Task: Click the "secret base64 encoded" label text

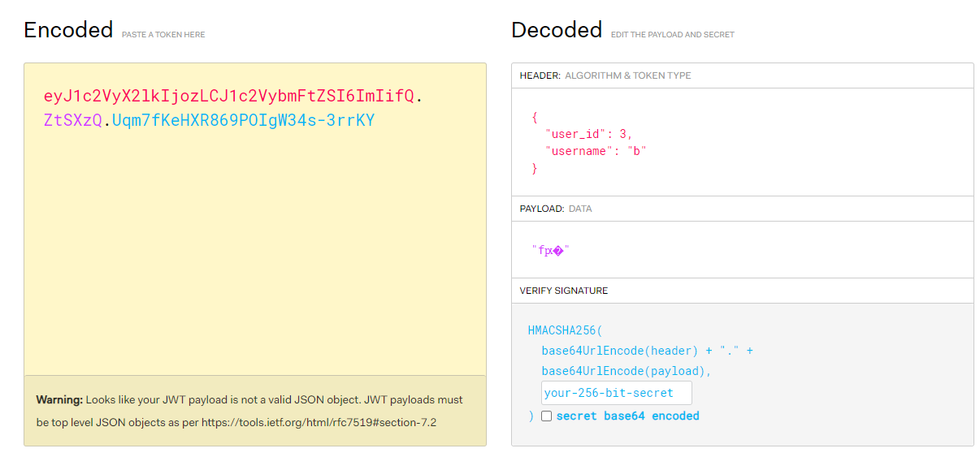Action: click(x=627, y=416)
